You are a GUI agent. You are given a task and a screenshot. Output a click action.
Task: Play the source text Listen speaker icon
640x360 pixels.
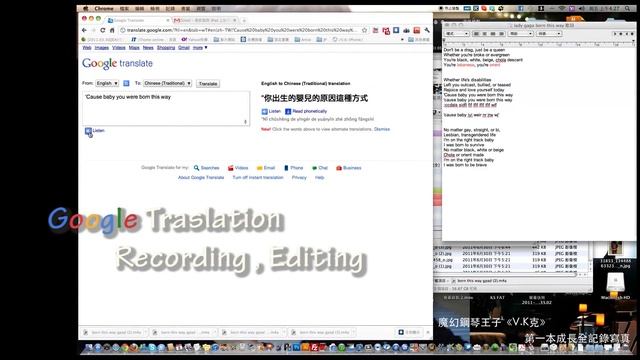(88, 131)
